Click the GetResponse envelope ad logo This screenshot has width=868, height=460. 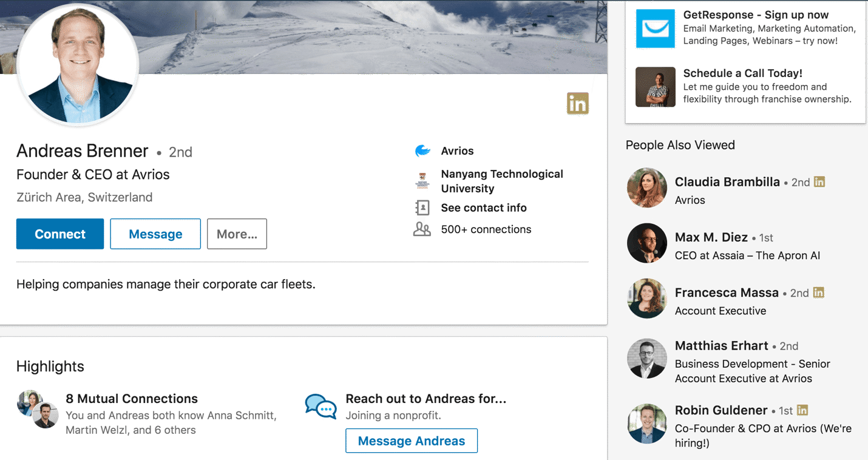click(x=656, y=29)
